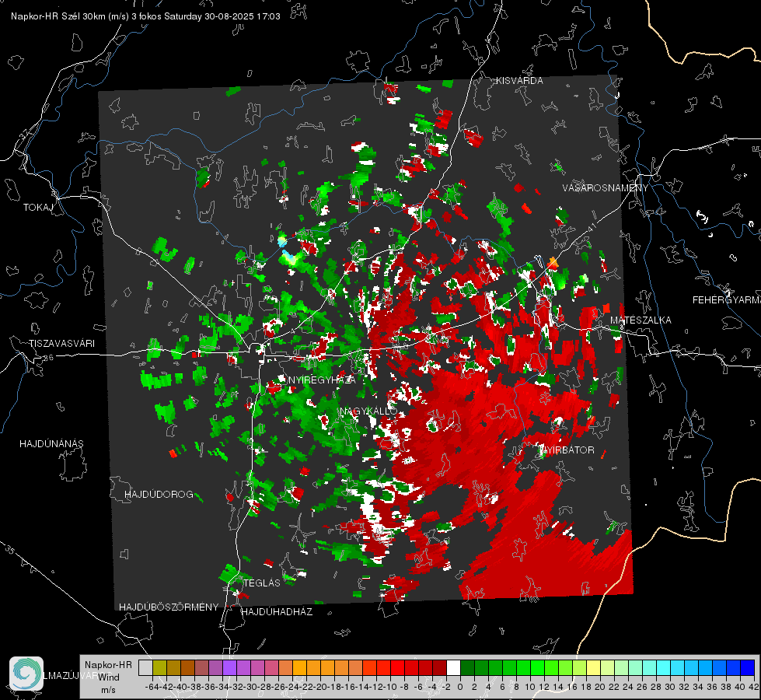The image size is (761, 700).
Task: Pick the first gray legend swatch
Action: coord(145,667)
